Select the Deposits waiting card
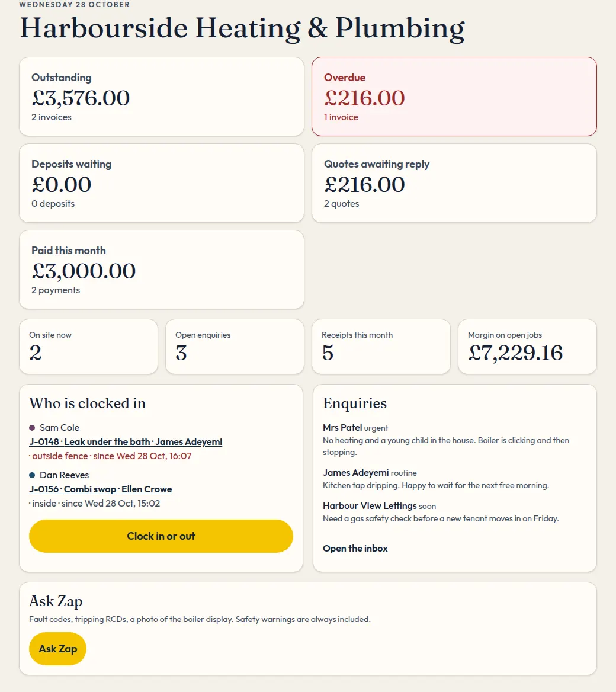 point(162,183)
